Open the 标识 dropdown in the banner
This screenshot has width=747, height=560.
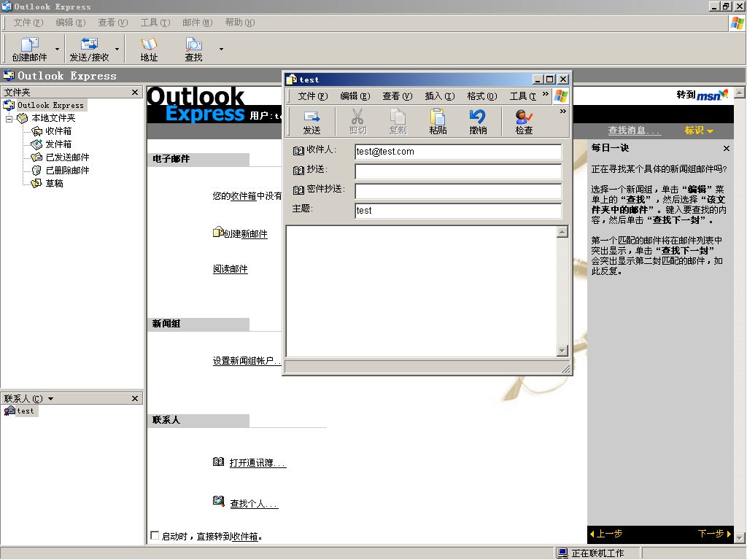coord(699,131)
